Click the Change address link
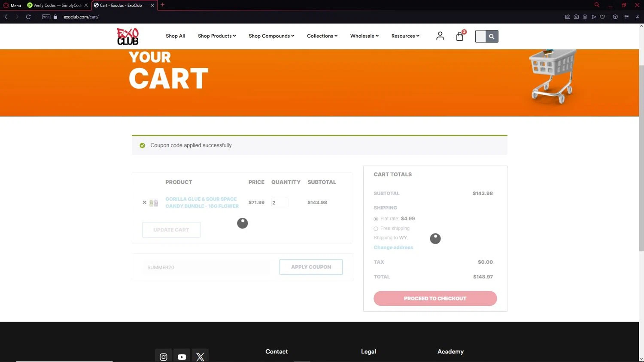The height and width of the screenshot is (362, 644). [x=393, y=247]
